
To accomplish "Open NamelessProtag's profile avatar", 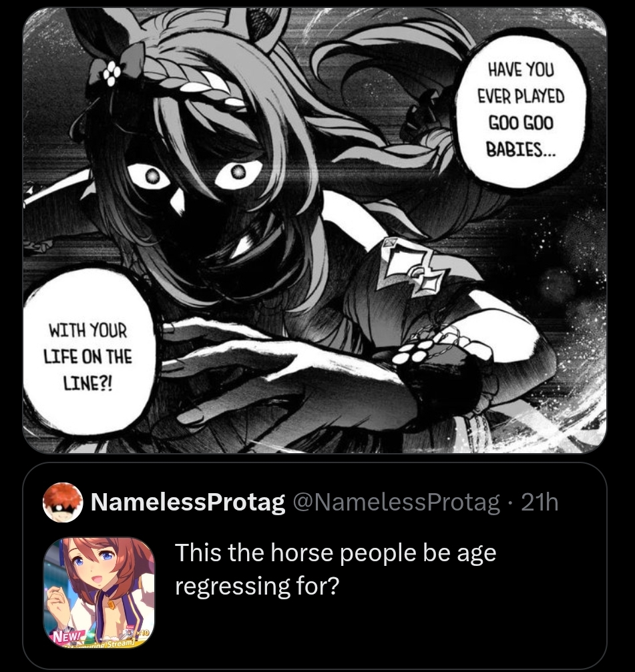I will (x=63, y=502).
